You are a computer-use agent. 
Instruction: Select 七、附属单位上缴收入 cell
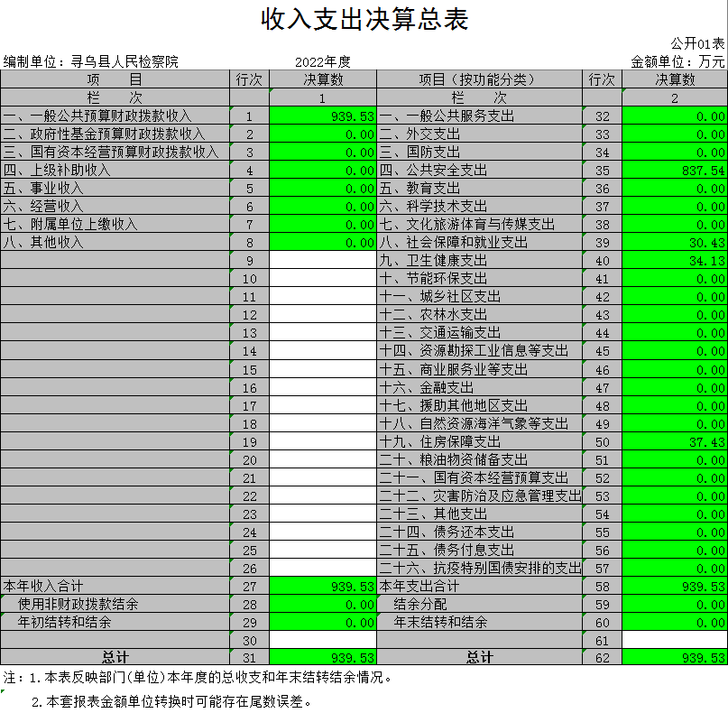(x=115, y=225)
